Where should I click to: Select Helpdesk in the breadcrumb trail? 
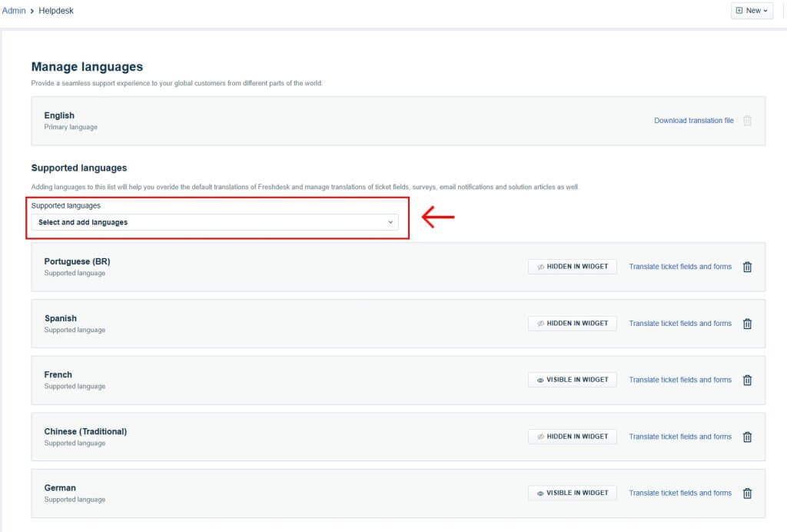[55, 10]
